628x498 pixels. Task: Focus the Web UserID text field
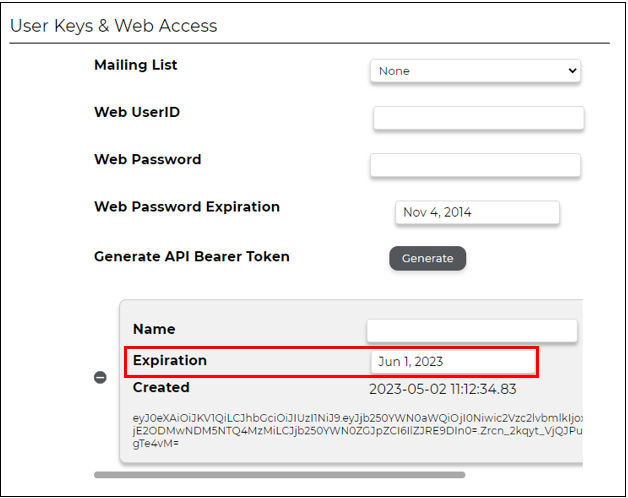tap(479, 118)
